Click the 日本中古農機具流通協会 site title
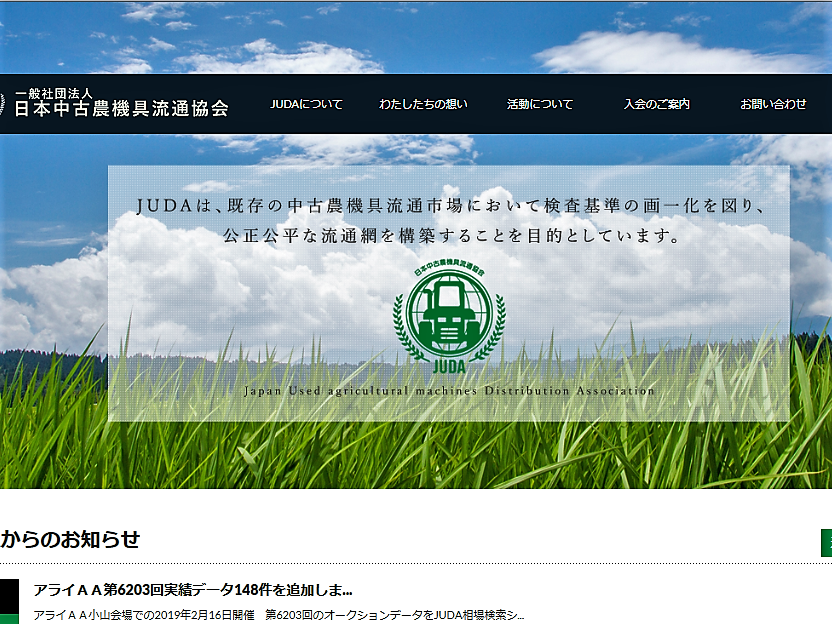 click(x=122, y=108)
